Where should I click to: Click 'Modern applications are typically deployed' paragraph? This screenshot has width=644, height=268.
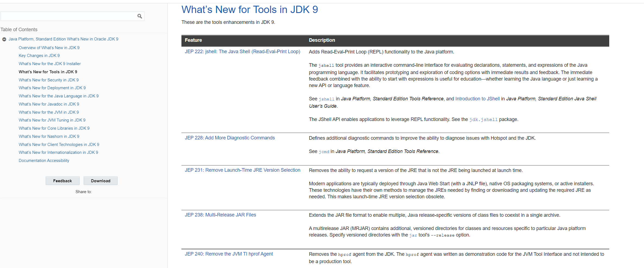coord(451,190)
